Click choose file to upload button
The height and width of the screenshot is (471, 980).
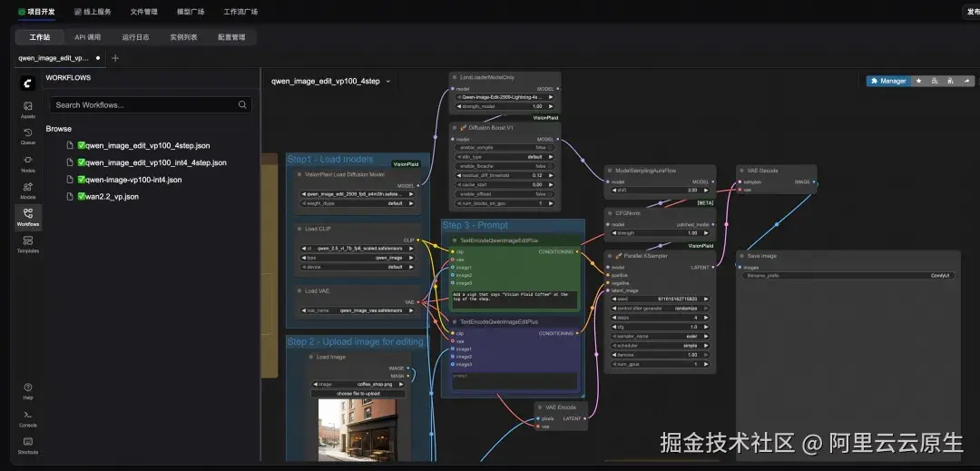tap(358, 394)
